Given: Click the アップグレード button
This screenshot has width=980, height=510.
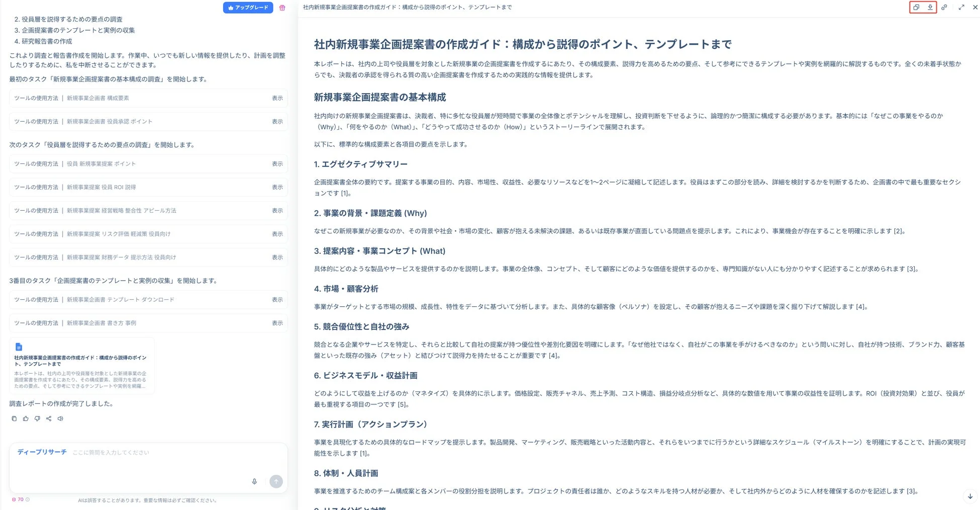Looking at the screenshot, I should point(248,8).
